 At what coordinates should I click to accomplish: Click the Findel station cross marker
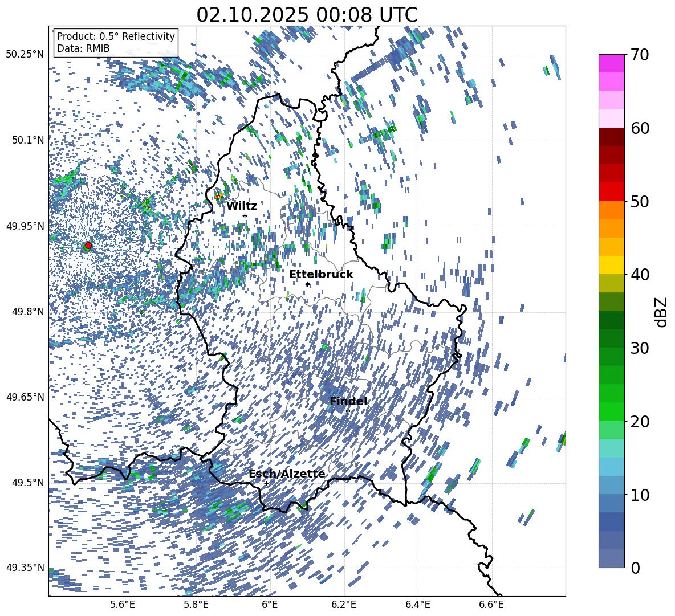click(348, 411)
